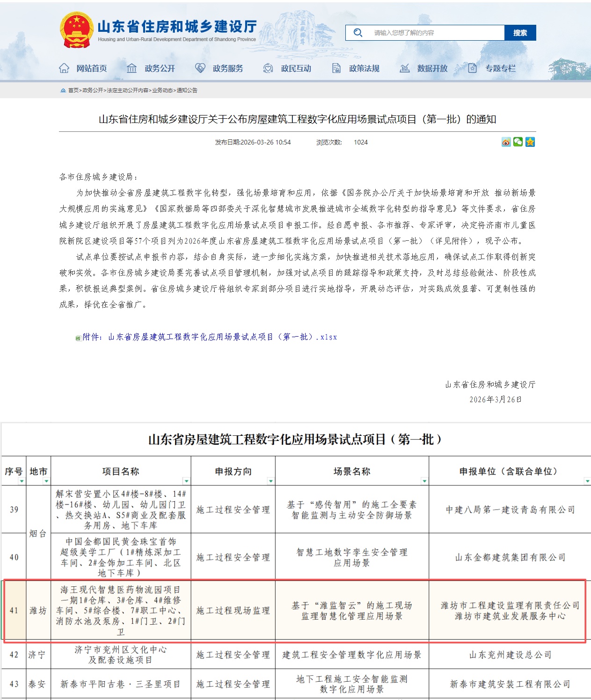Share article via the WeChat icon

(x=518, y=143)
